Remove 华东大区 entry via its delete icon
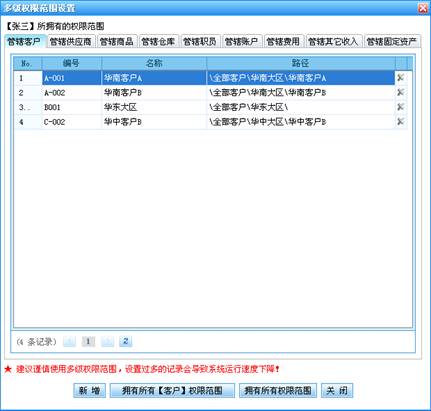 [400, 107]
